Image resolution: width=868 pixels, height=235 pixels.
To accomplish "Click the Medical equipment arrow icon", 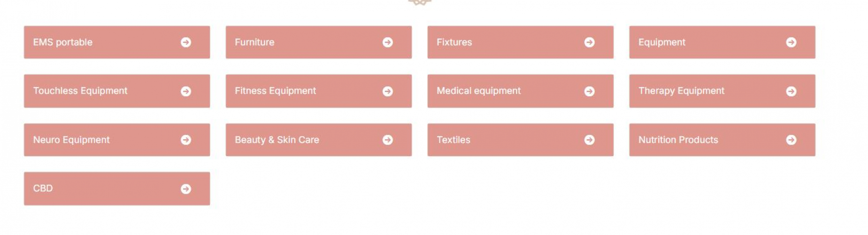I will pyautogui.click(x=590, y=91).
